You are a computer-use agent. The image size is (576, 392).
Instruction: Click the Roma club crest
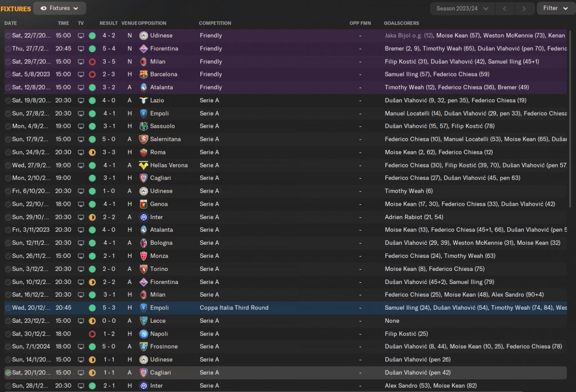(144, 152)
